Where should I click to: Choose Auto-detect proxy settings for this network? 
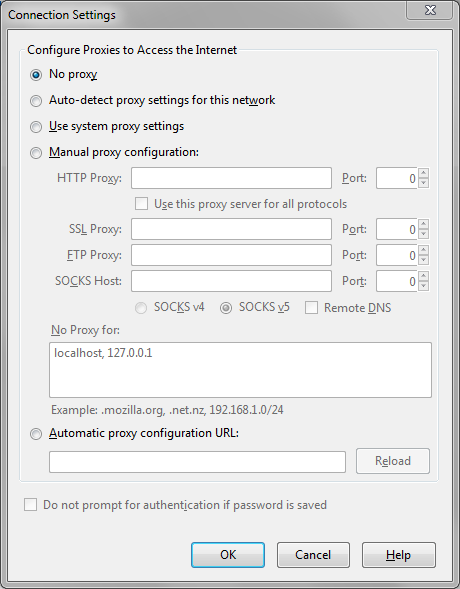[36, 101]
